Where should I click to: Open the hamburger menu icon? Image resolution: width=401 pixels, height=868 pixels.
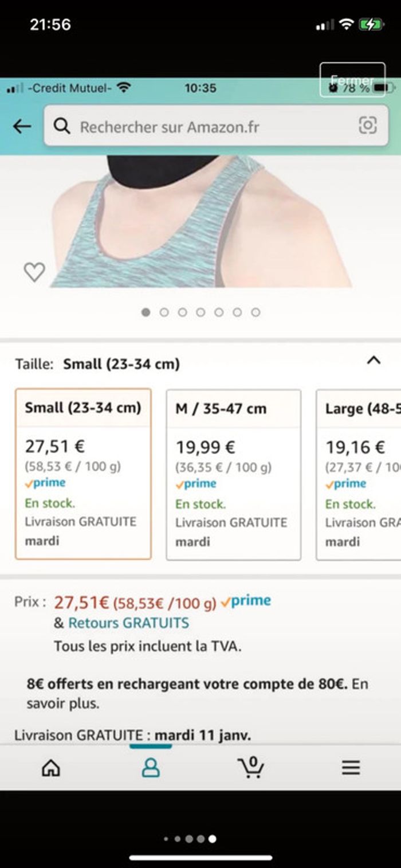pos(351,768)
